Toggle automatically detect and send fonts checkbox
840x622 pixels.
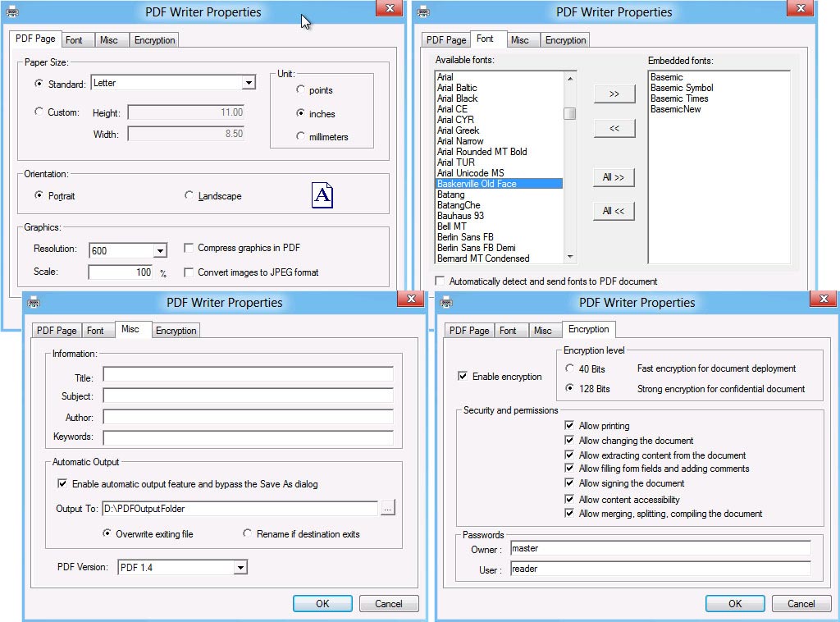click(x=440, y=281)
